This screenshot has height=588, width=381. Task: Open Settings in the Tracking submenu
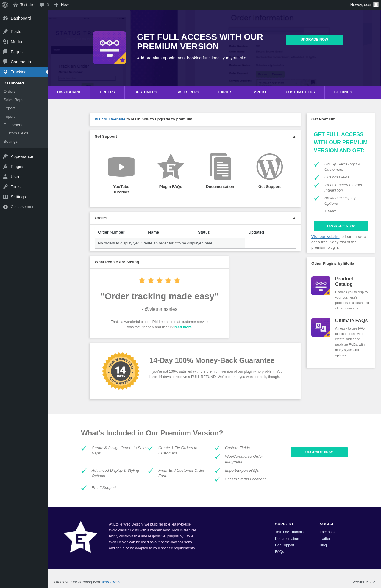(x=10, y=142)
